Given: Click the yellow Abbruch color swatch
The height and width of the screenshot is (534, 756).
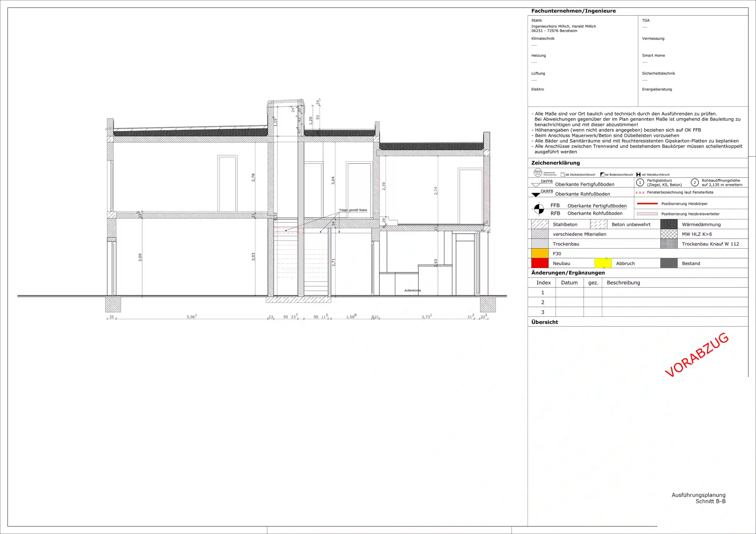Looking at the screenshot, I should click(603, 263).
